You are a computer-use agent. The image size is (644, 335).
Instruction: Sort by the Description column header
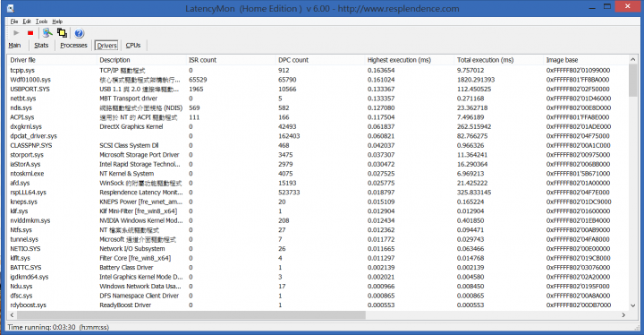pyautogui.click(x=141, y=60)
